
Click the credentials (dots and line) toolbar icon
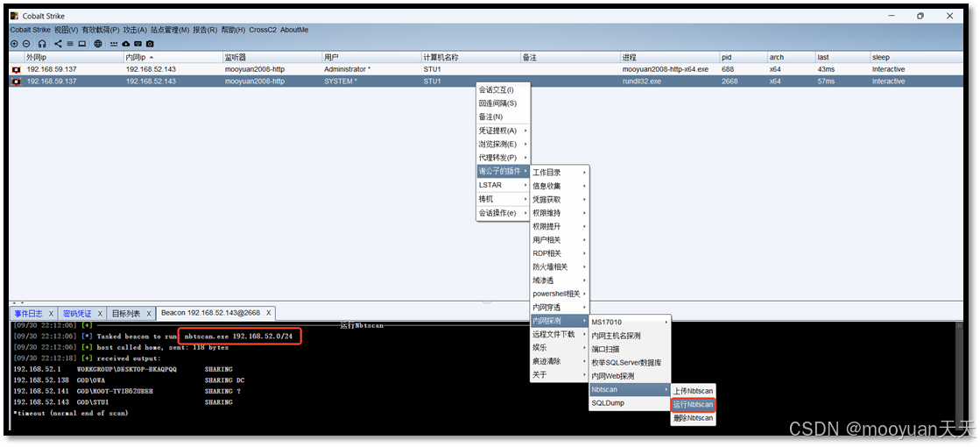coord(114,44)
